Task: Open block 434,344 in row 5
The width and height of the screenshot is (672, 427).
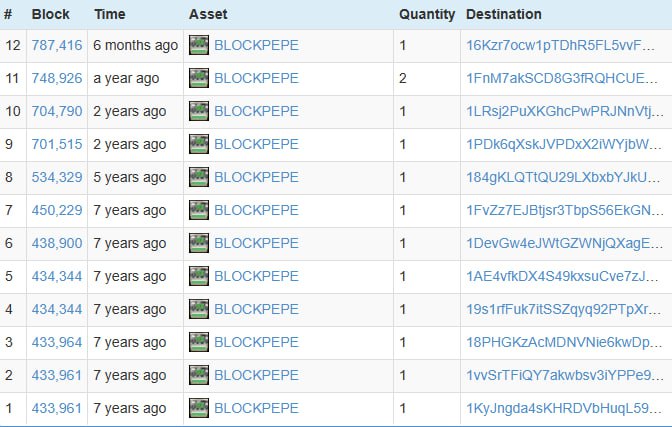Action: (57, 276)
